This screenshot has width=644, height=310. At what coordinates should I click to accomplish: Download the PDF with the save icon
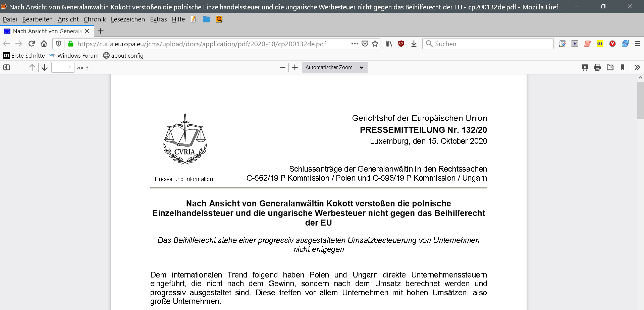click(x=610, y=67)
